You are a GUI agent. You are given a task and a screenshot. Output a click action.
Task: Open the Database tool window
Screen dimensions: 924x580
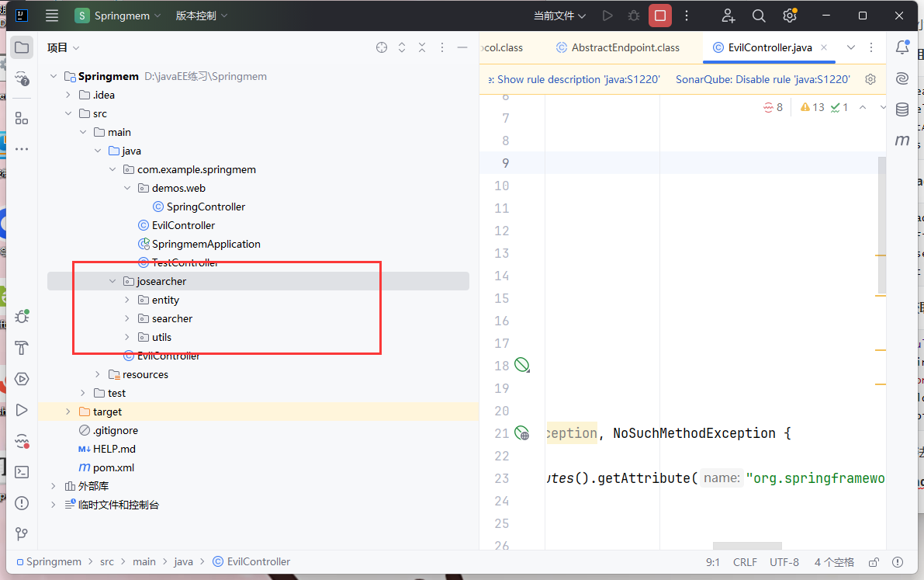[x=902, y=109]
